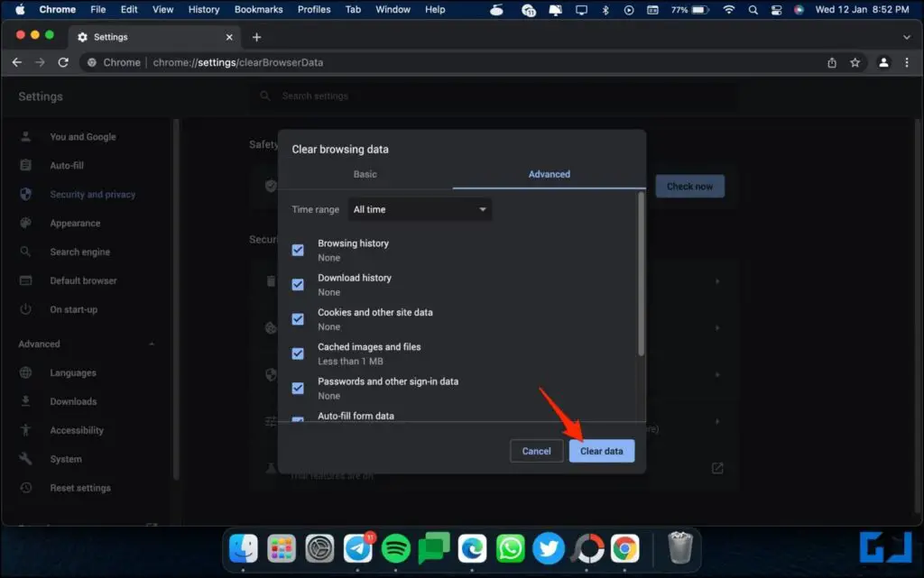Viewport: 924px width, 578px height.
Task: Open You and Google settings
Action: [82, 136]
